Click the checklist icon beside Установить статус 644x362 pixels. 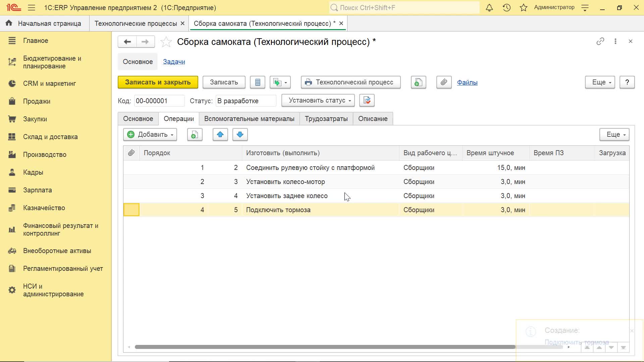(x=367, y=101)
